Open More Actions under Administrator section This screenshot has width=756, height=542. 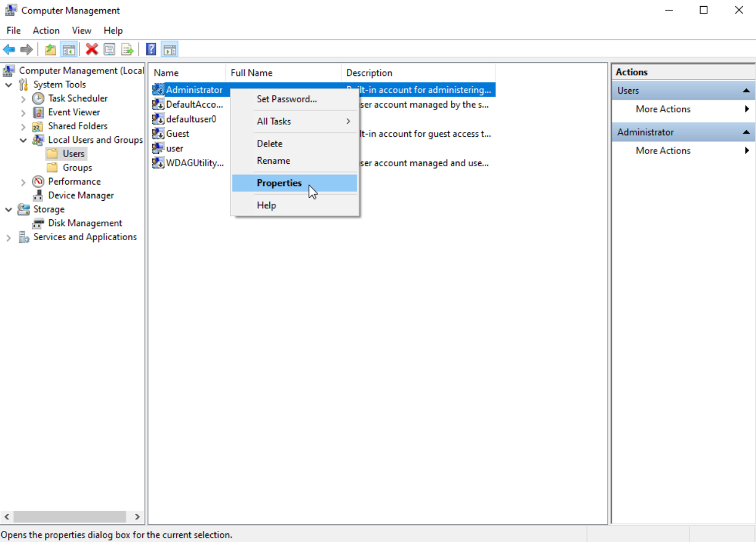coord(663,150)
